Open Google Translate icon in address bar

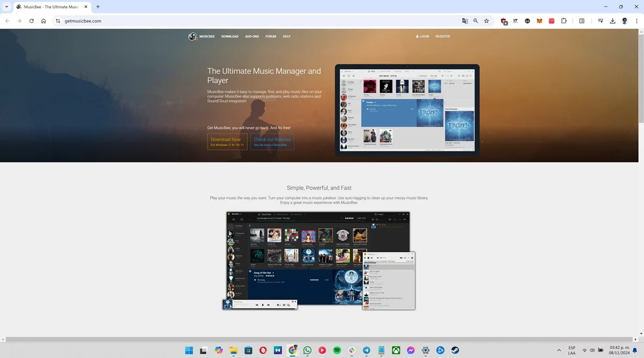(x=465, y=21)
